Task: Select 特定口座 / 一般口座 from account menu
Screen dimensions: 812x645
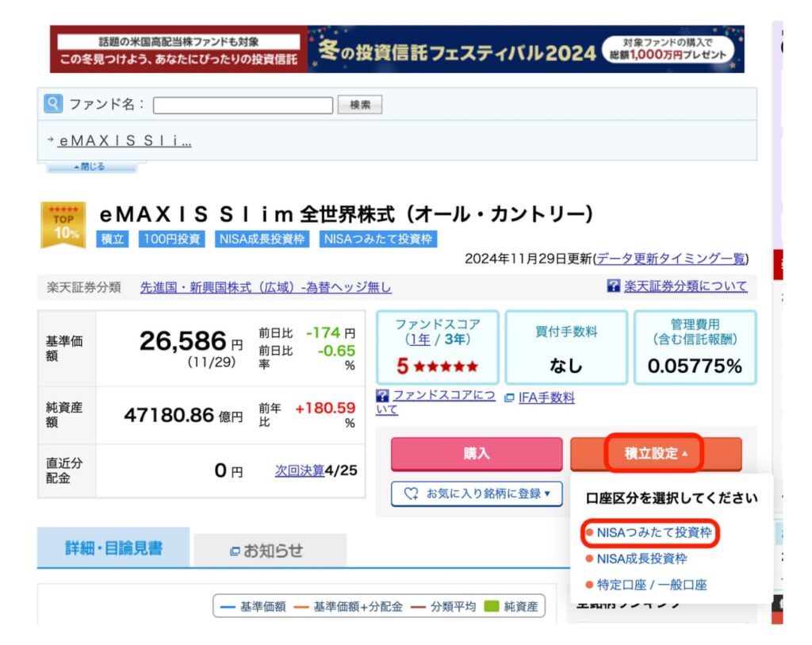Action: coord(652,585)
